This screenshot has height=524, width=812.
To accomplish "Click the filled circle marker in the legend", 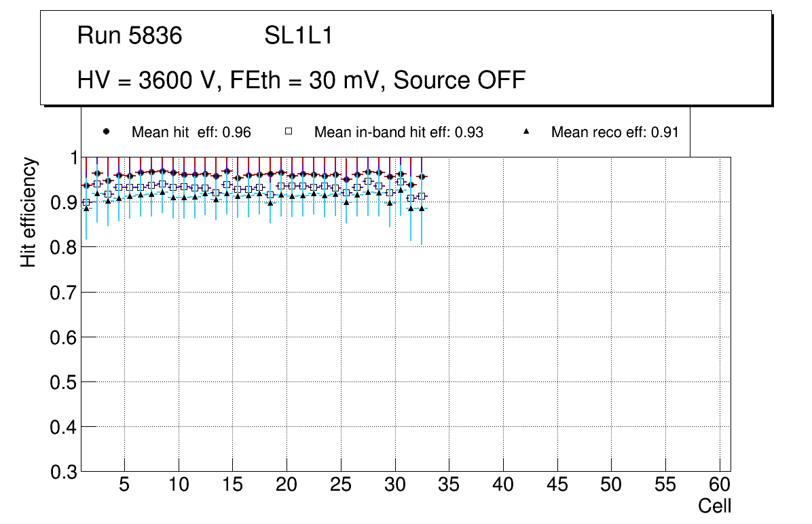I will click(x=105, y=132).
